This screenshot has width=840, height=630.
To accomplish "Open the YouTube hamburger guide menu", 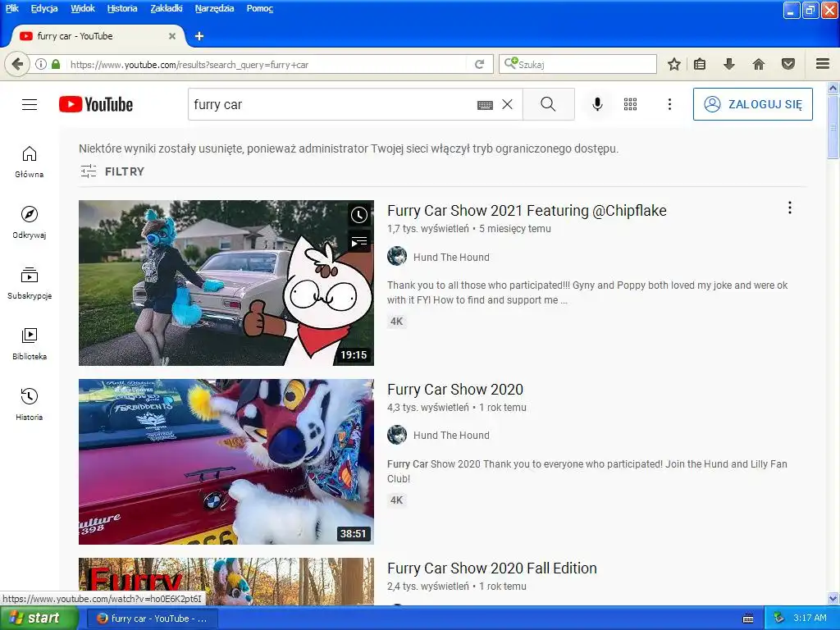I will 30,104.
